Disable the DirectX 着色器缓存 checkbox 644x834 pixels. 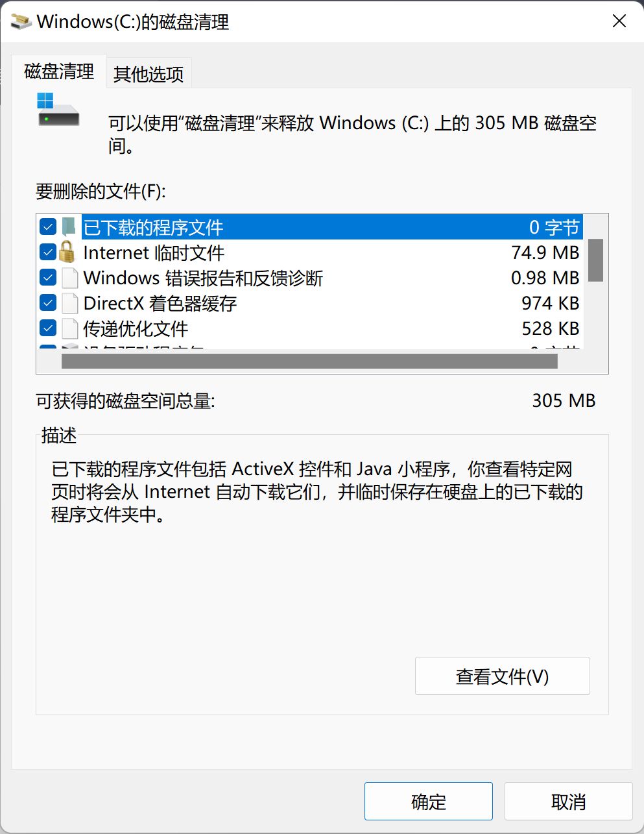[48, 303]
